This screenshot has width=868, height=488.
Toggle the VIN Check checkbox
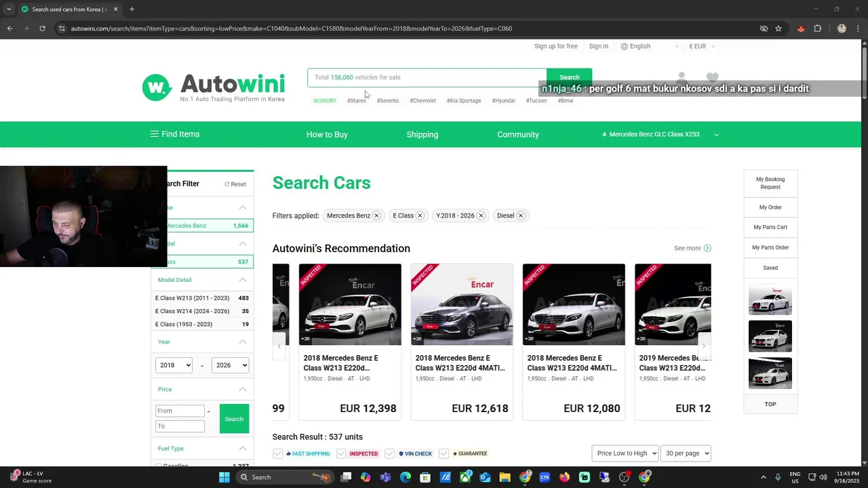389,453
